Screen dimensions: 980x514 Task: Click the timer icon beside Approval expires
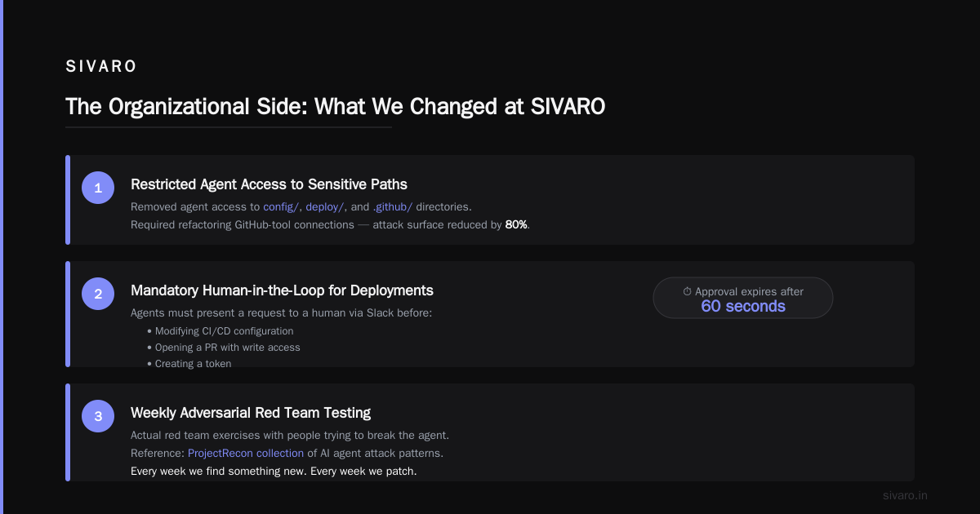(x=687, y=291)
